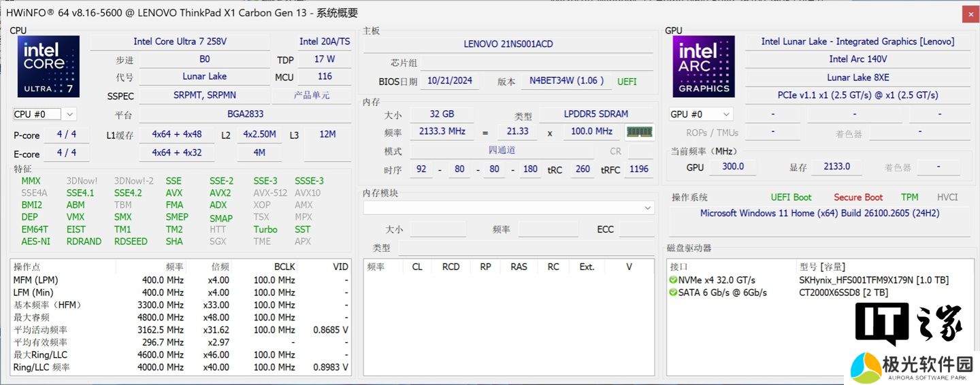
Task: Click the BCLK column header
Action: click(284, 267)
